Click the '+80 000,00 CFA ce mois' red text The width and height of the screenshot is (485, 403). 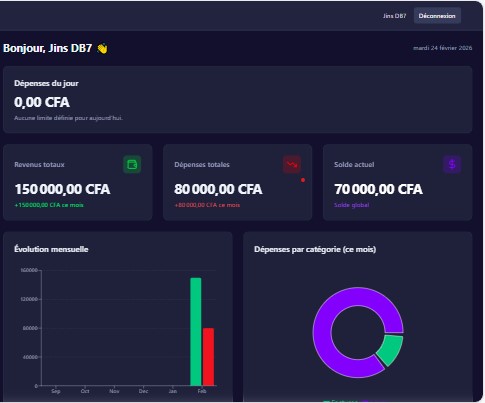(x=207, y=205)
